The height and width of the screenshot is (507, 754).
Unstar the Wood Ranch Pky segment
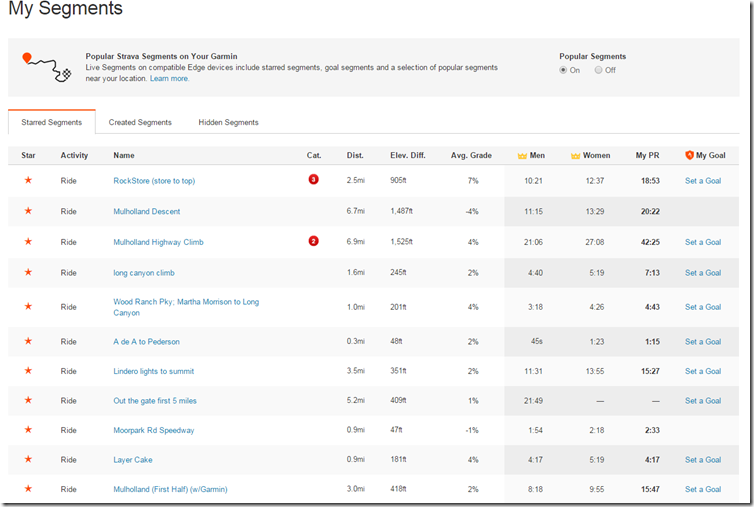click(28, 306)
